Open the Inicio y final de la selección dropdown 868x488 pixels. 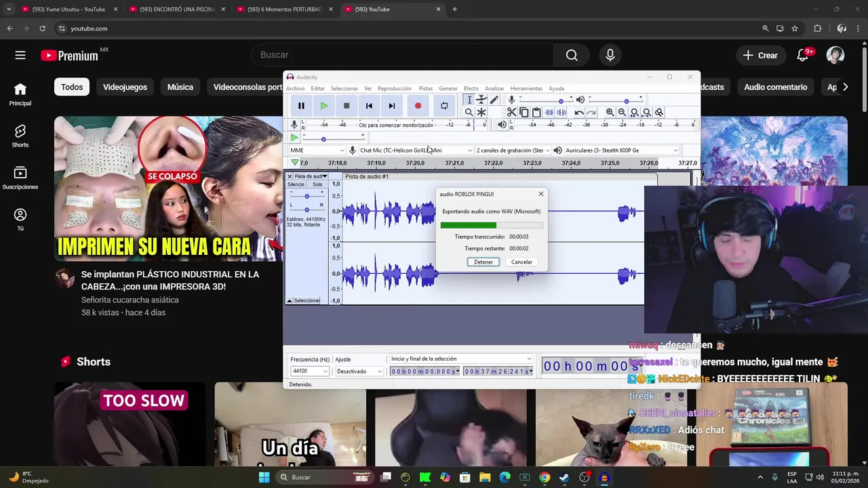click(x=461, y=359)
